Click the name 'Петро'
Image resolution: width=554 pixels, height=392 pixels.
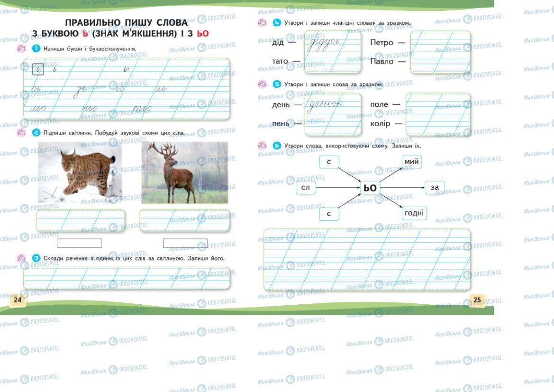click(x=381, y=42)
